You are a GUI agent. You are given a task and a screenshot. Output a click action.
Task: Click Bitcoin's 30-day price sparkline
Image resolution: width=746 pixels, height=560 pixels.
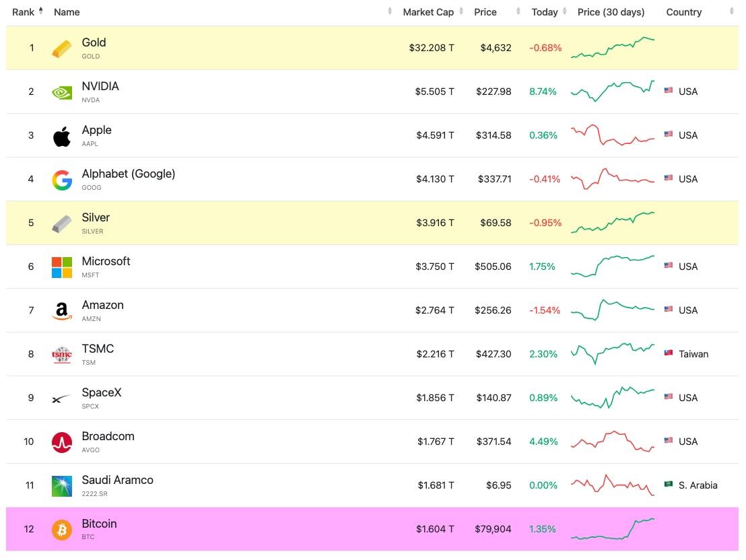[613, 528]
